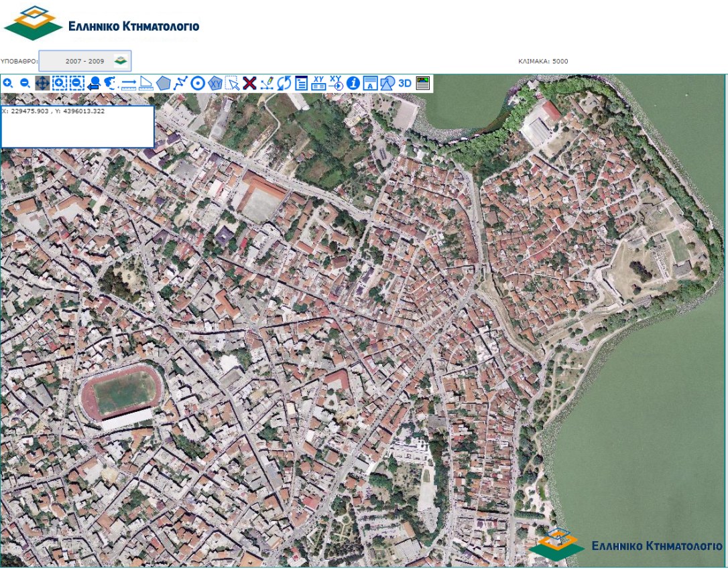Click the red X to clear map graphics
Screen dimensions: 728x572
click(249, 84)
